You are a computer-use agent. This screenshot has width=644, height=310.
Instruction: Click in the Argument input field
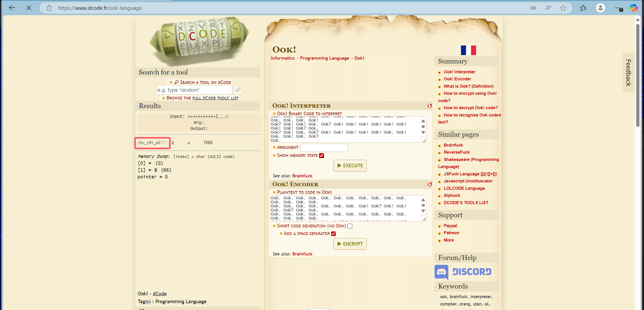(324, 148)
